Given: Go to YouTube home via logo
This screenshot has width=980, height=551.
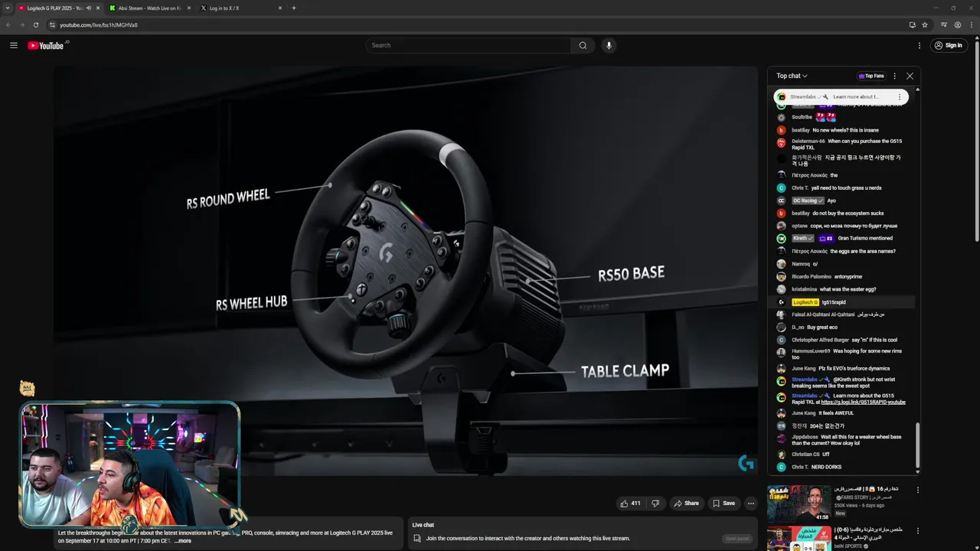Looking at the screenshot, I should (46, 45).
